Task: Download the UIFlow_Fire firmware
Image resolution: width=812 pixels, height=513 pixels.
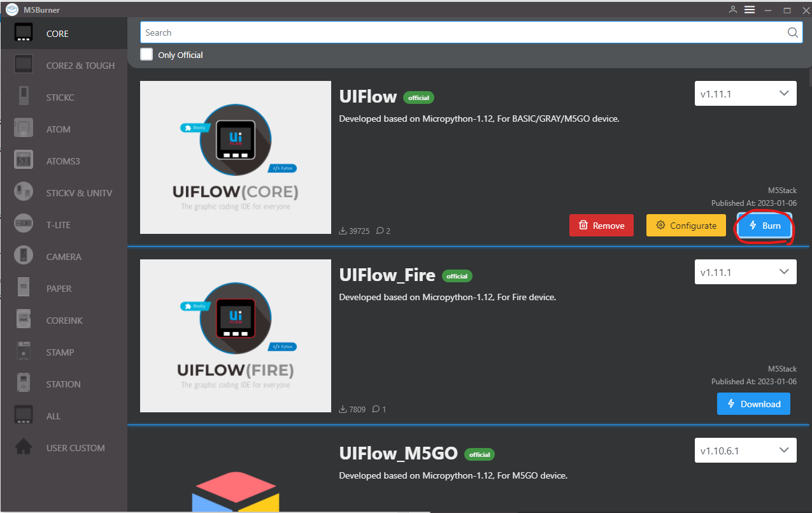Action: point(753,403)
